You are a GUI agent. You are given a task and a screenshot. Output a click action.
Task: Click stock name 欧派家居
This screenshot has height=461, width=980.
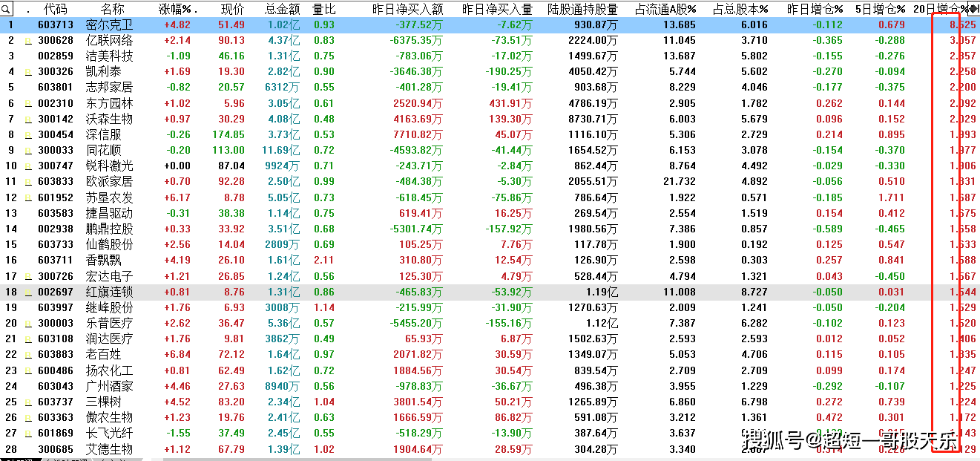110,182
